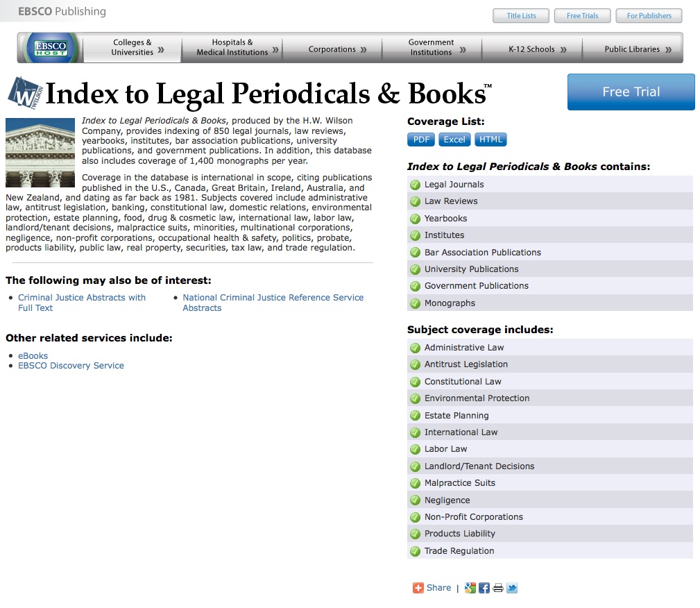Click the Facebook share icon
The image size is (700, 608).
tap(484, 587)
